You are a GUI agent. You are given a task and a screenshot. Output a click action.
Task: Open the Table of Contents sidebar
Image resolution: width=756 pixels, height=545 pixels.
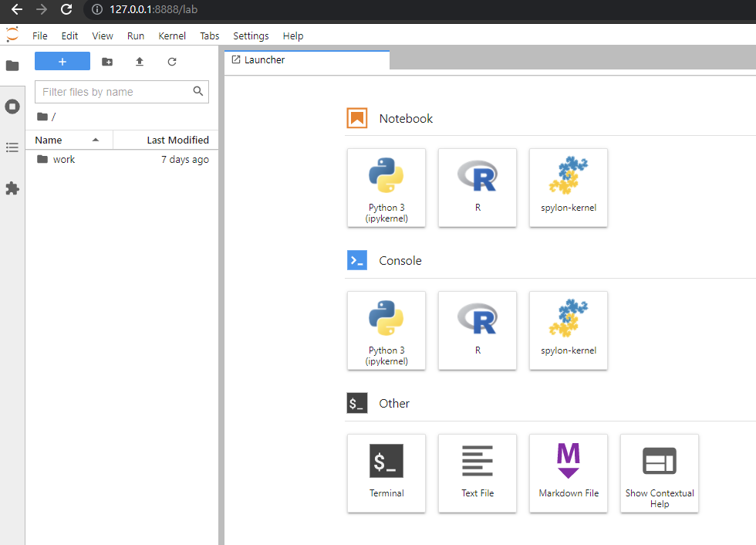(12, 147)
